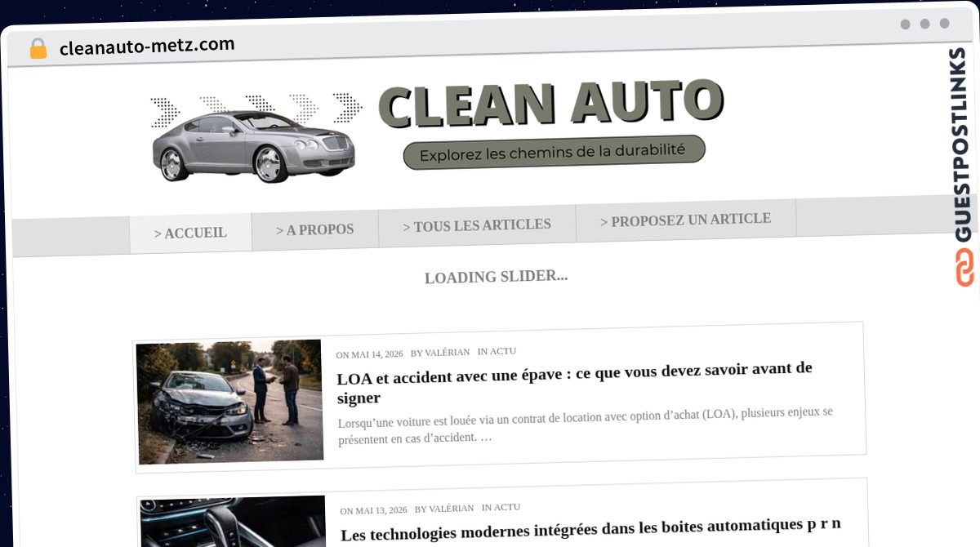Click the 'Explorez les chemins de la durabilité' tagline

(x=554, y=152)
